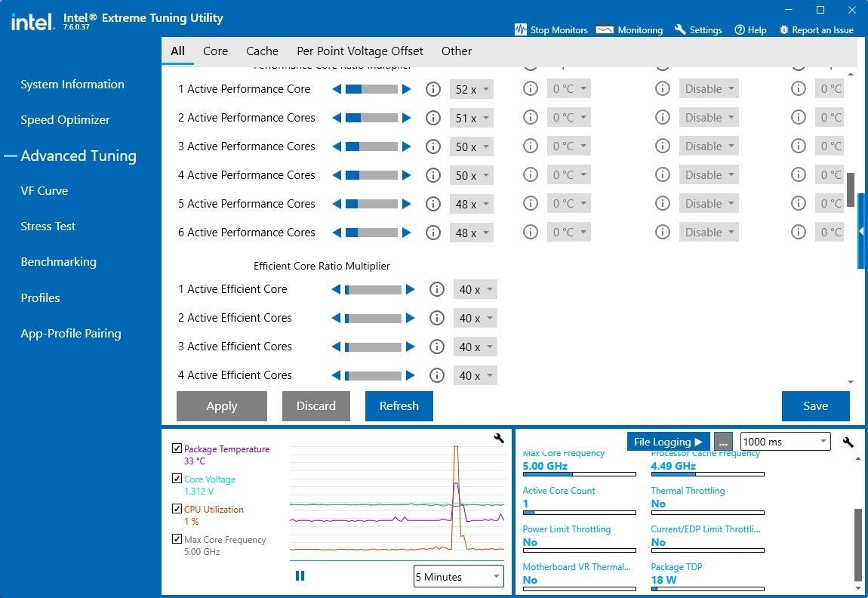Switch to the Per Point Voltage Offset tab
868x598 pixels.
[359, 51]
